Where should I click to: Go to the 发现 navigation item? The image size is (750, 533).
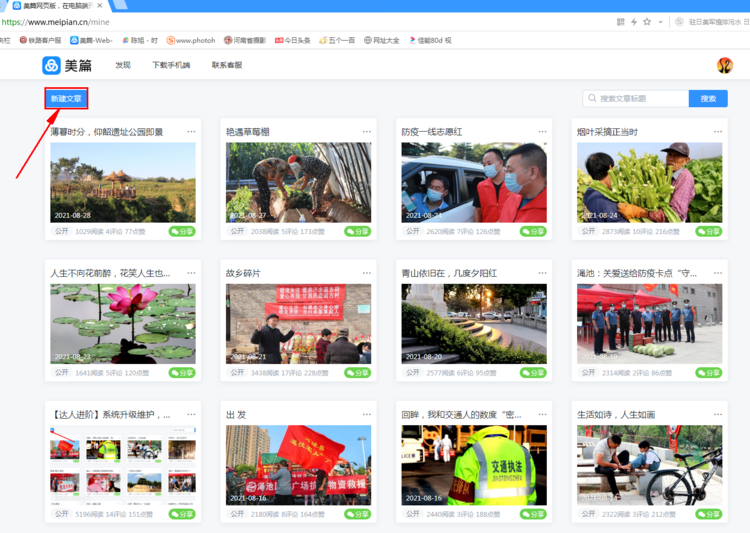coord(123,65)
